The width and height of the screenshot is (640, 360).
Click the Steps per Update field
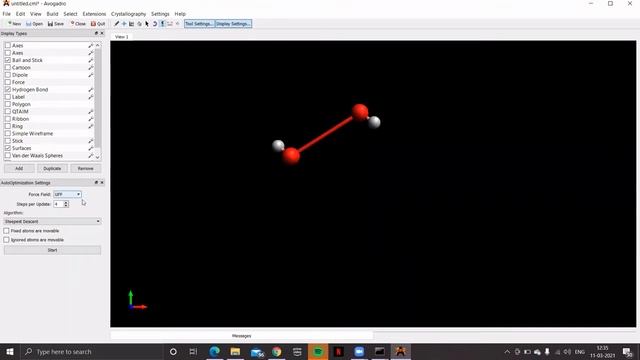(x=58, y=204)
